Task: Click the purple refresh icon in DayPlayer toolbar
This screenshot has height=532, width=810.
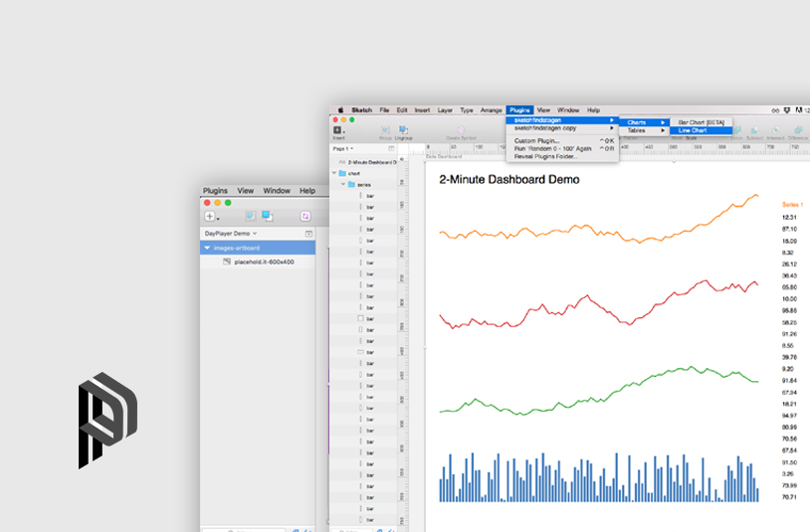Action: click(x=305, y=216)
